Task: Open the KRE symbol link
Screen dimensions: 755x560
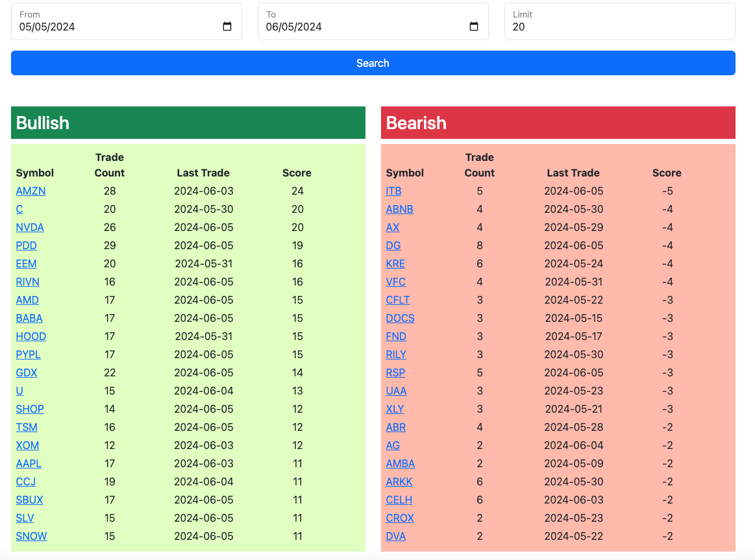Action: [395, 263]
